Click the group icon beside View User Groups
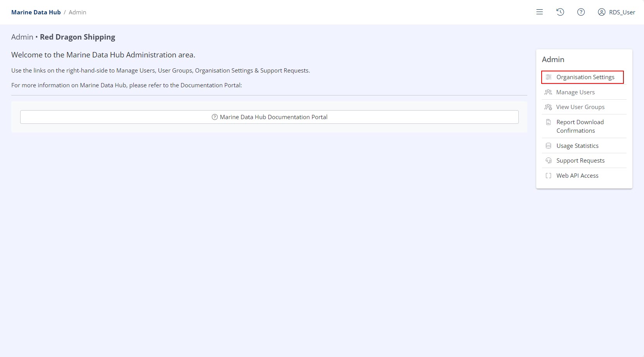This screenshot has height=357, width=644. click(548, 107)
